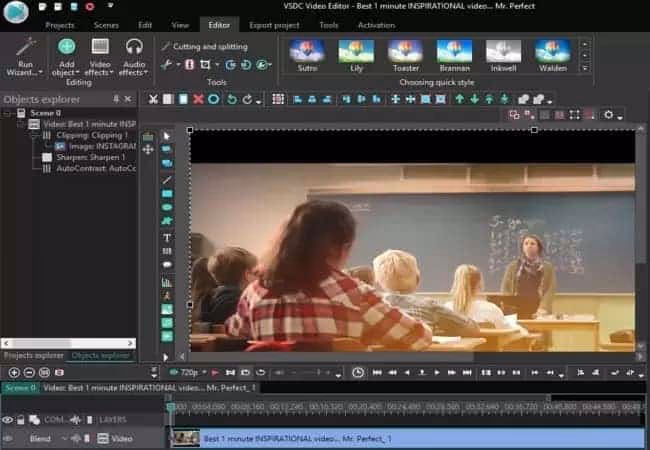Select the rectangle shape tool
The height and width of the screenshot is (450, 650).
click(167, 194)
